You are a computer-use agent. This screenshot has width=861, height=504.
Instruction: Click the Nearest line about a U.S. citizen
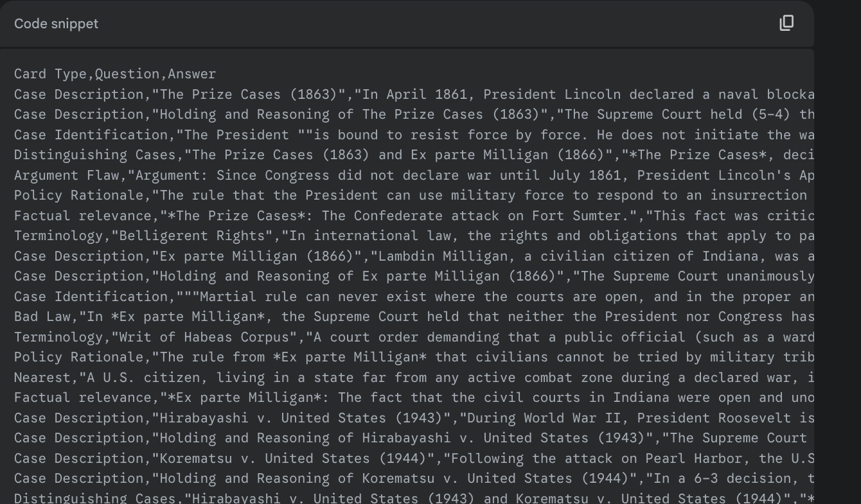414,378
